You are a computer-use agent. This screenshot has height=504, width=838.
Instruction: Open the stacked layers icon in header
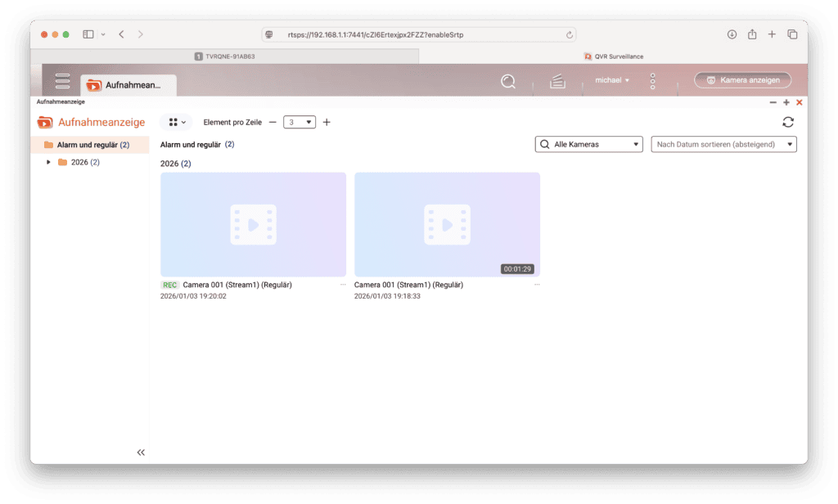pos(557,81)
